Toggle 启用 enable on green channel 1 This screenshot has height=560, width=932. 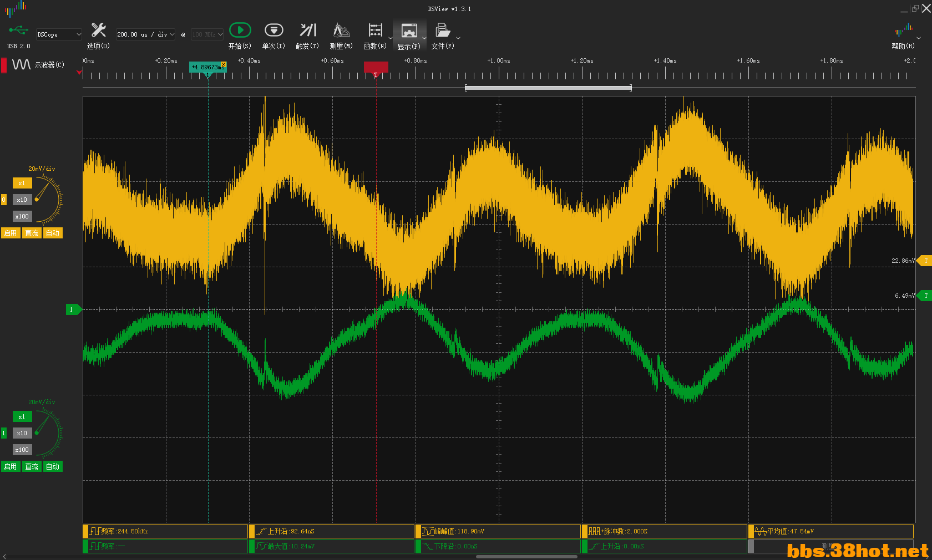click(11, 466)
